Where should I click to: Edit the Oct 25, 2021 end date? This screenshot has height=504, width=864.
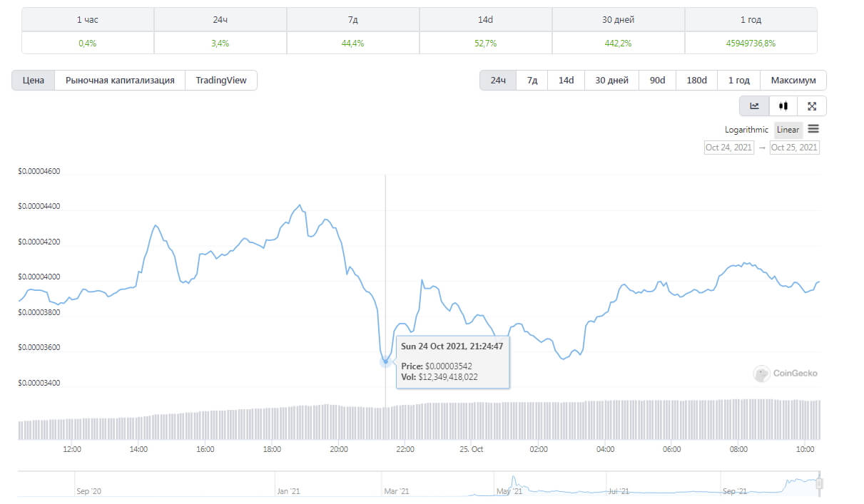795,148
